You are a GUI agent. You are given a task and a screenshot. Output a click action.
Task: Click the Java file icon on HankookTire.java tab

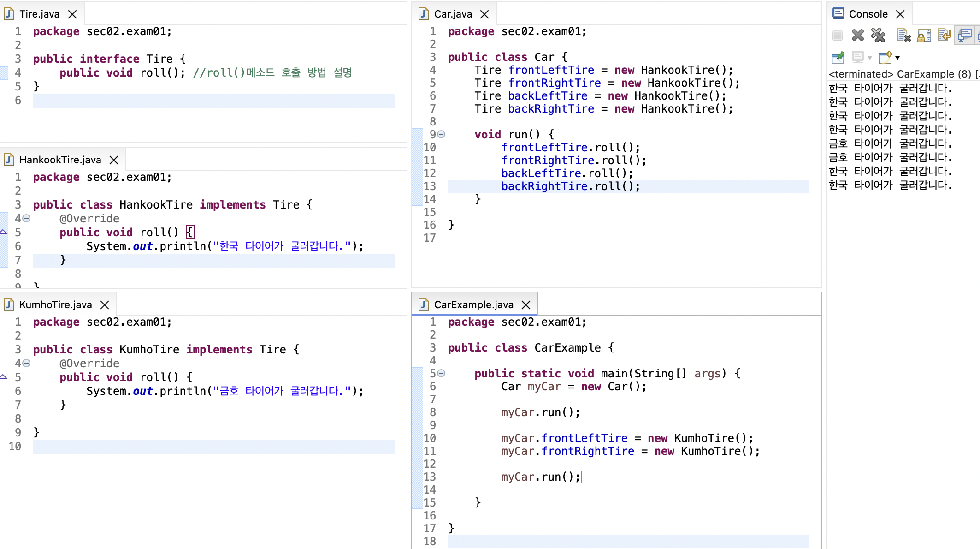(9, 160)
